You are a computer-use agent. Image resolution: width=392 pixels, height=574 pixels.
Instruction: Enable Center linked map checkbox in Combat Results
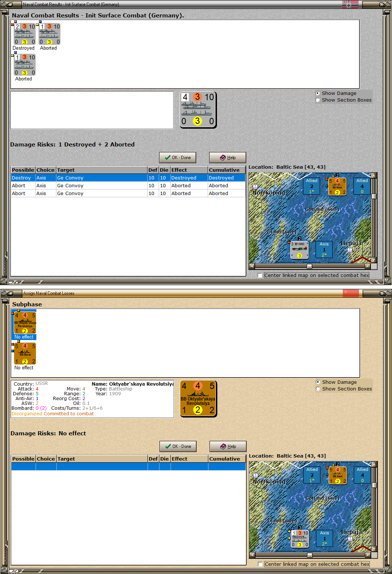pyautogui.click(x=260, y=276)
